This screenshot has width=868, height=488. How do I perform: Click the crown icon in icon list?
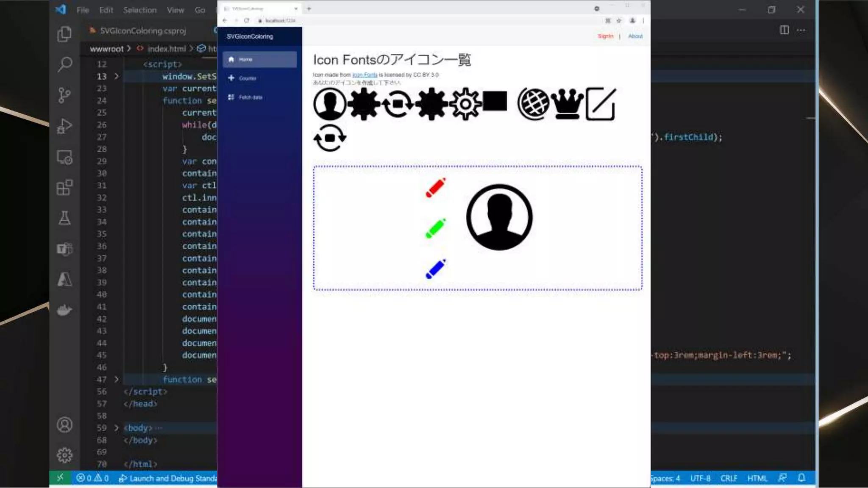[x=567, y=104]
